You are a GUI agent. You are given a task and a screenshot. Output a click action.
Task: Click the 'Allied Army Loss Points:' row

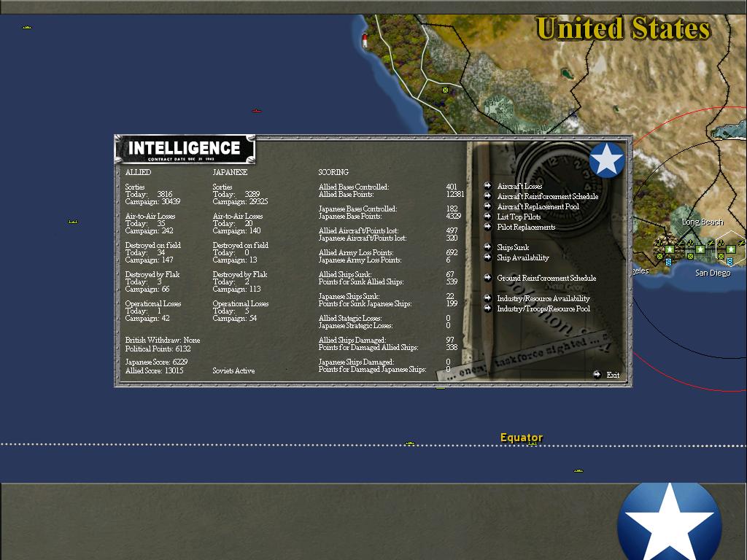tap(388, 252)
